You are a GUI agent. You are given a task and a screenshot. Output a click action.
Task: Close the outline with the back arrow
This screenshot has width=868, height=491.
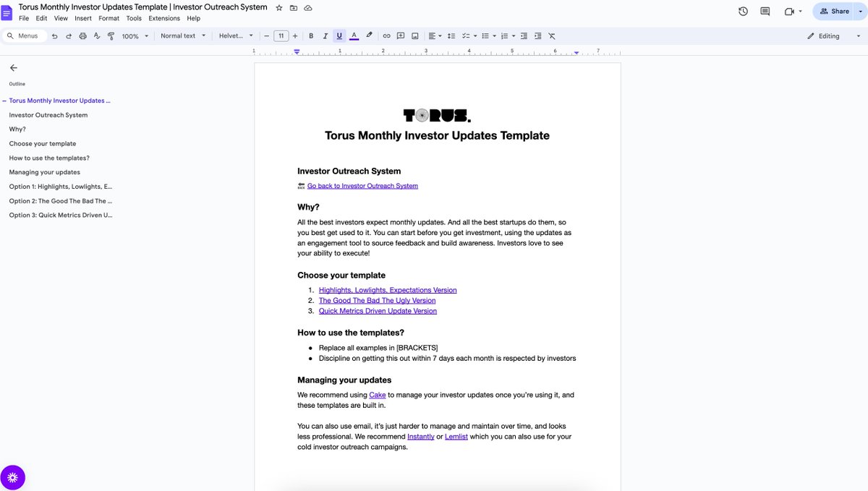13,67
